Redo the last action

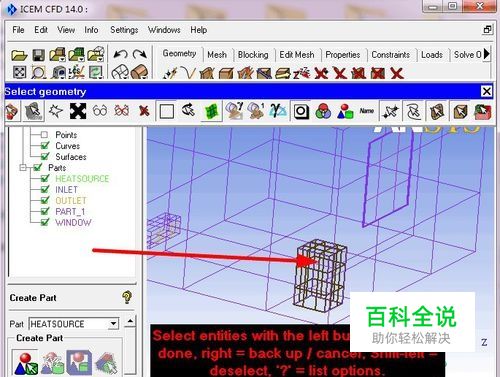(140, 54)
